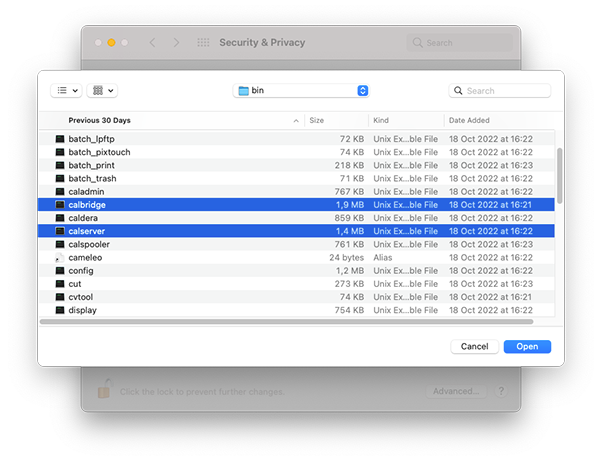This screenshot has width=600, height=460.
Task: Click the magnifier icon in the dialog search
Action: [457, 91]
